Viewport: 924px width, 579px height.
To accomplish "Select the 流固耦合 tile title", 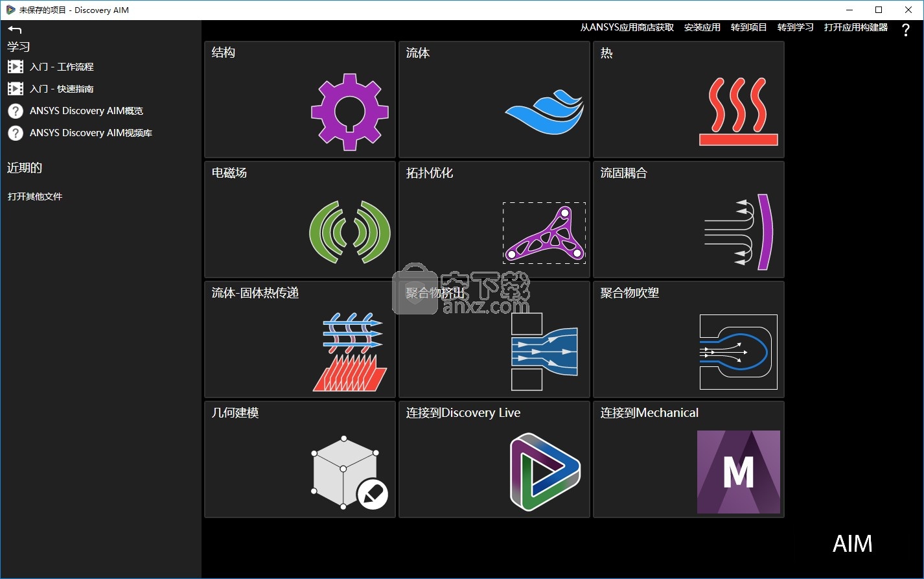I will pyautogui.click(x=624, y=173).
